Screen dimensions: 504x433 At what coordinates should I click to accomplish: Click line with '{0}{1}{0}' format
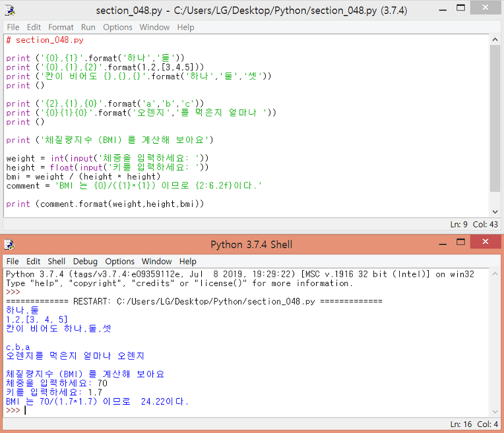(141, 113)
